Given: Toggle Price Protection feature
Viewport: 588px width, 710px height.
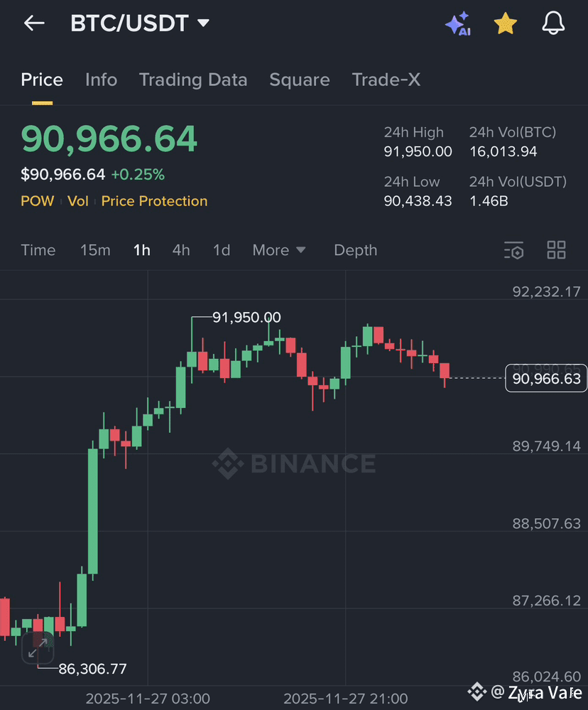Looking at the screenshot, I should 153,201.
